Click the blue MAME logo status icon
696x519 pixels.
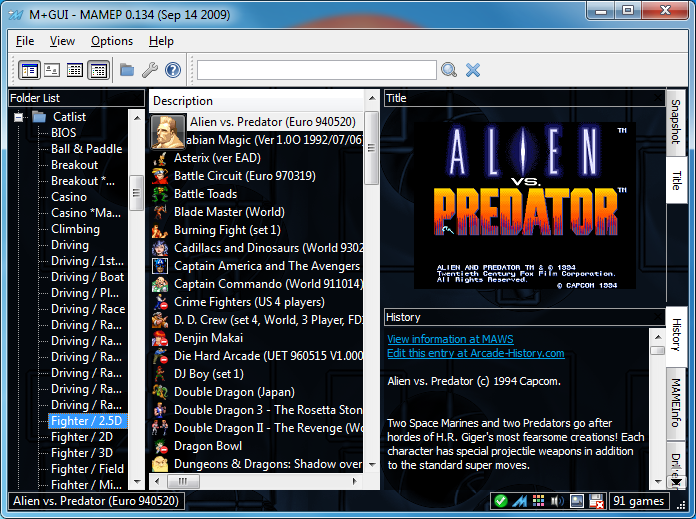click(519, 501)
